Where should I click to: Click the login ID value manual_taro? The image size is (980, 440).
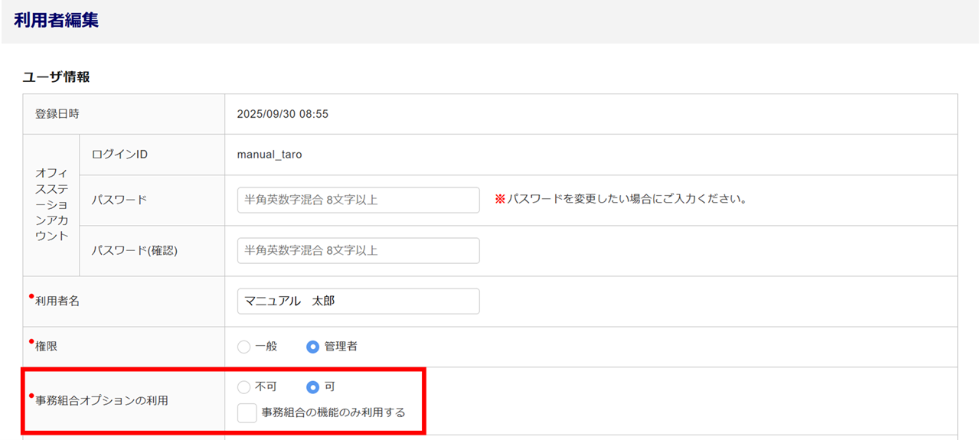pyautogui.click(x=269, y=155)
